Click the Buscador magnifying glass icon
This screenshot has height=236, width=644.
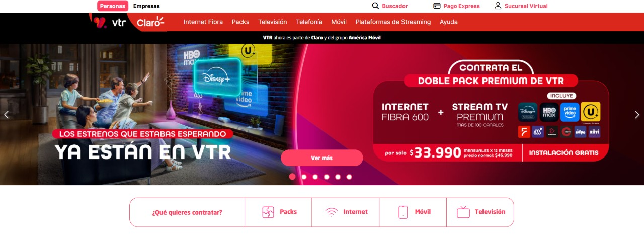[375, 6]
